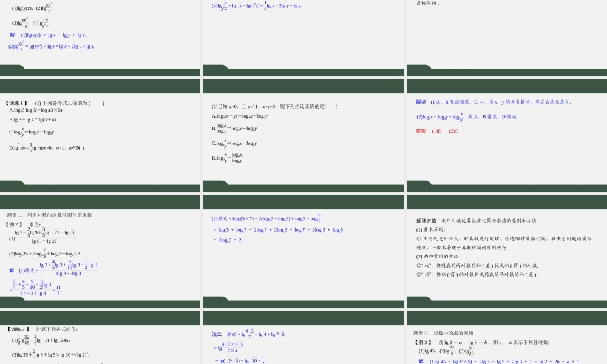The image size is (607, 364).
Task: Click the line '法二 原式=' on the bottom slide
Action: 248,334
